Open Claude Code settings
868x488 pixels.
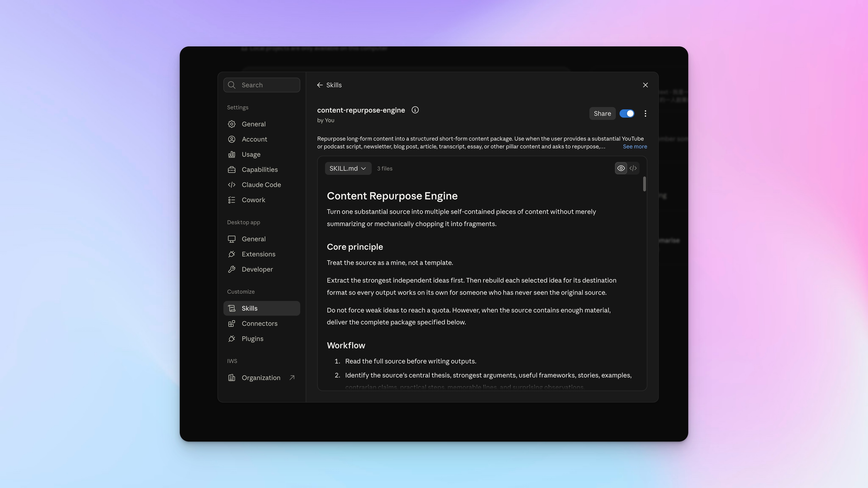[262, 184]
